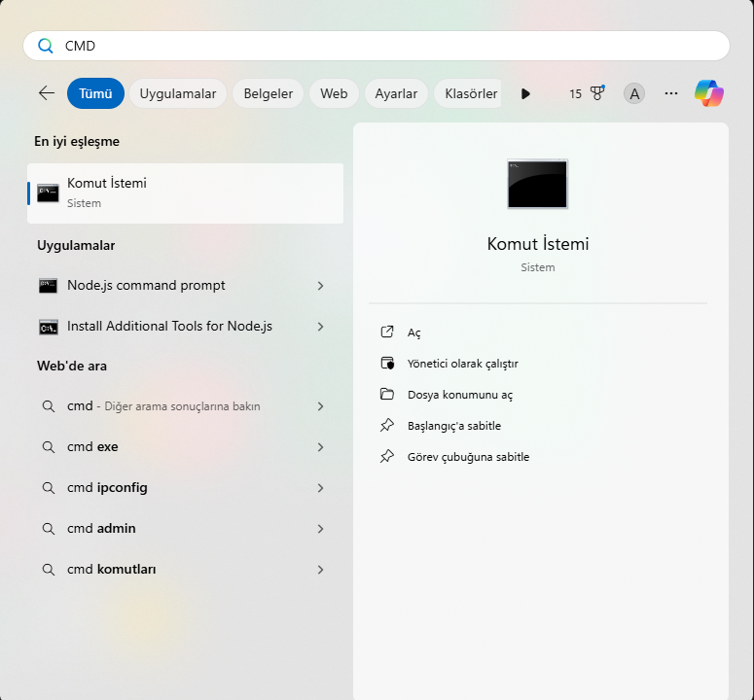The image size is (754, 700).
Task: Click the Dosya konumunu aç folder icon
Action: tap(387, 395)
